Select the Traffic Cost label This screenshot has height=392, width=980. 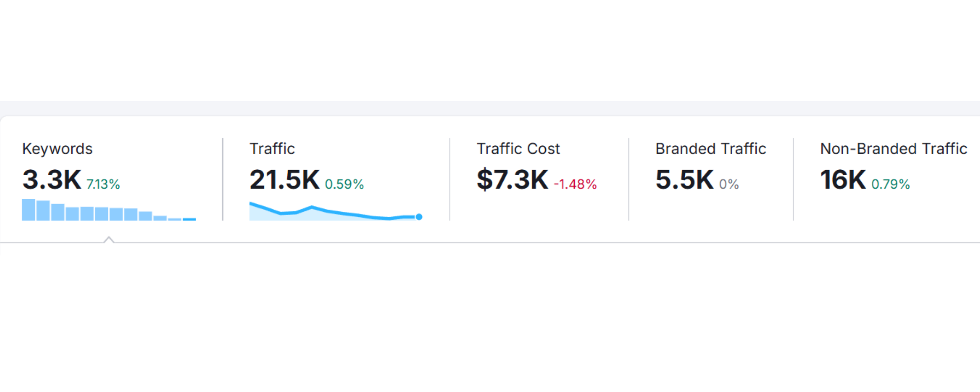click(x=518, y=149)
